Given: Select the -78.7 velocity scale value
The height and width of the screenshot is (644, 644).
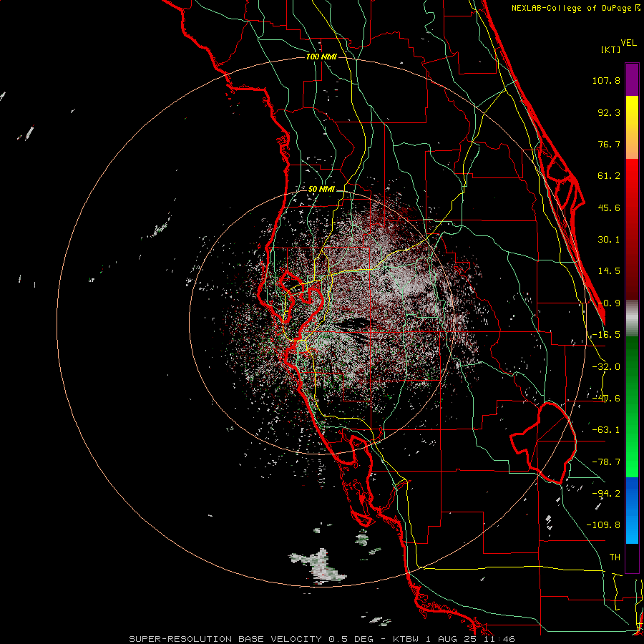Looking at the screenshot, I should 606,462.
